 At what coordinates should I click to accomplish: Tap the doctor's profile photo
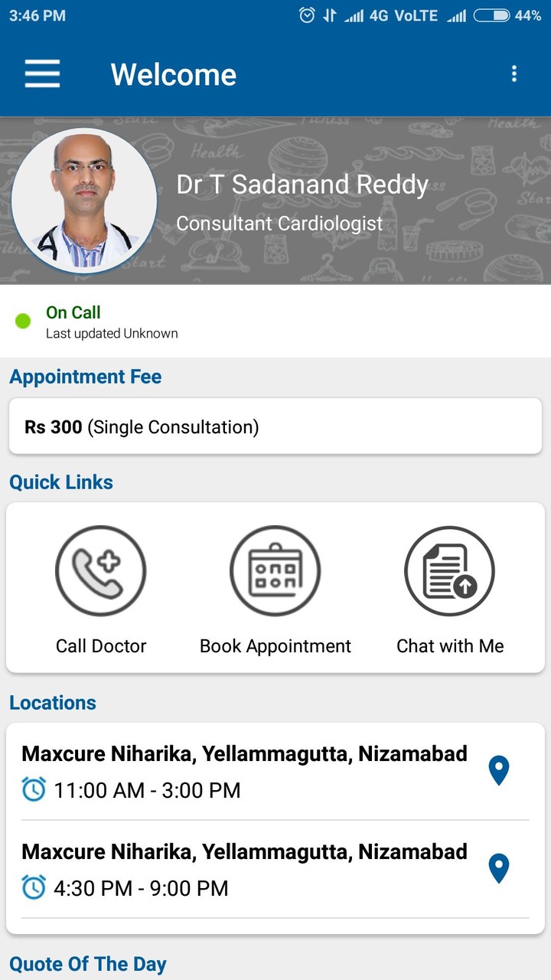coord(84,201)
